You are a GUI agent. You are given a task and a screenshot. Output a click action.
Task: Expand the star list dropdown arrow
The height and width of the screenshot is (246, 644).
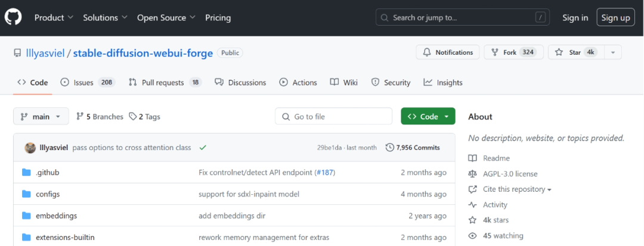click(x=612, y=52)
